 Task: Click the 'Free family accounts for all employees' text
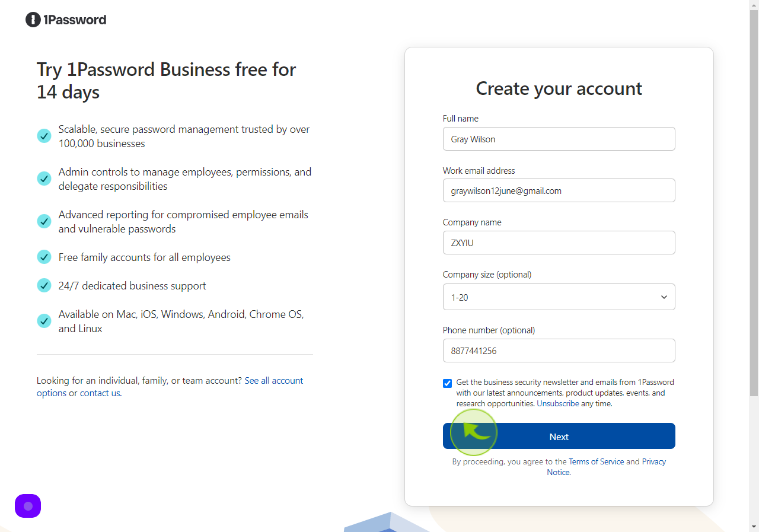pyautogui.click(x=145, y=257)
